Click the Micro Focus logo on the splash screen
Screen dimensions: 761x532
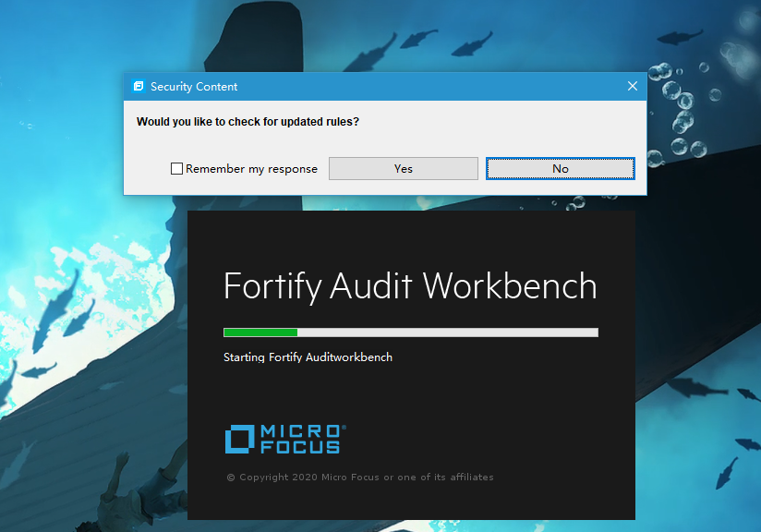point(285,440)
